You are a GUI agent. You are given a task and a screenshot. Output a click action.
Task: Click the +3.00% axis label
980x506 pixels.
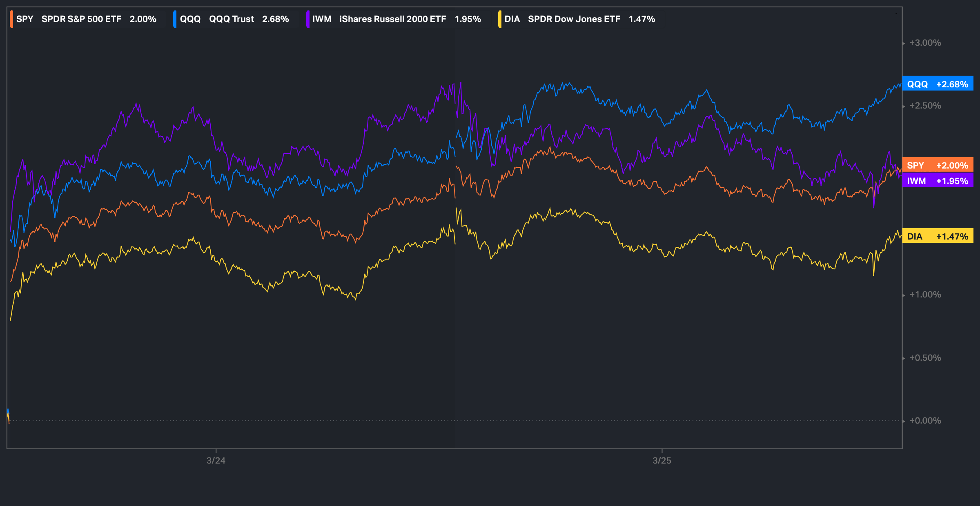(x=925, y=43)
